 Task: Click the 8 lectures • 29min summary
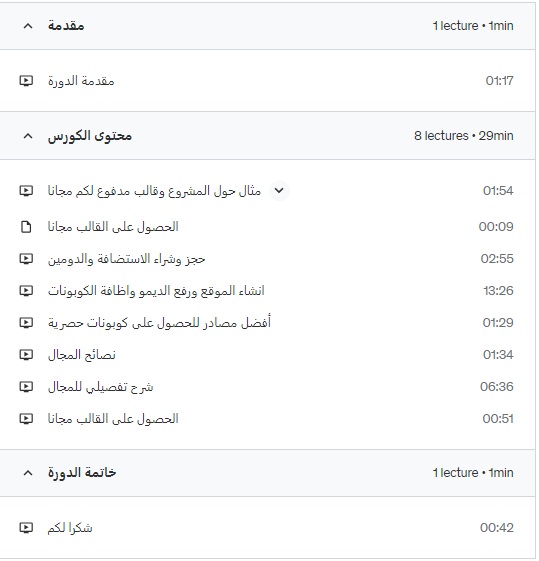[464, 136]
